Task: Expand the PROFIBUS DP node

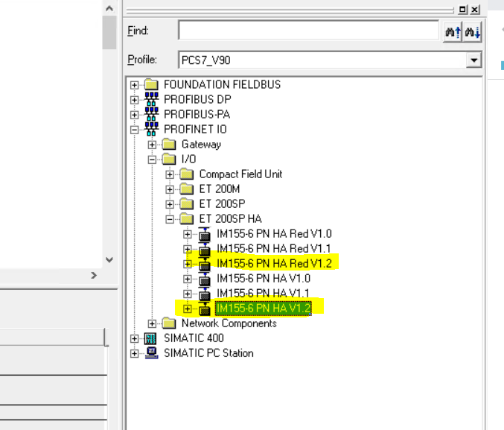Action: [134, 100]
